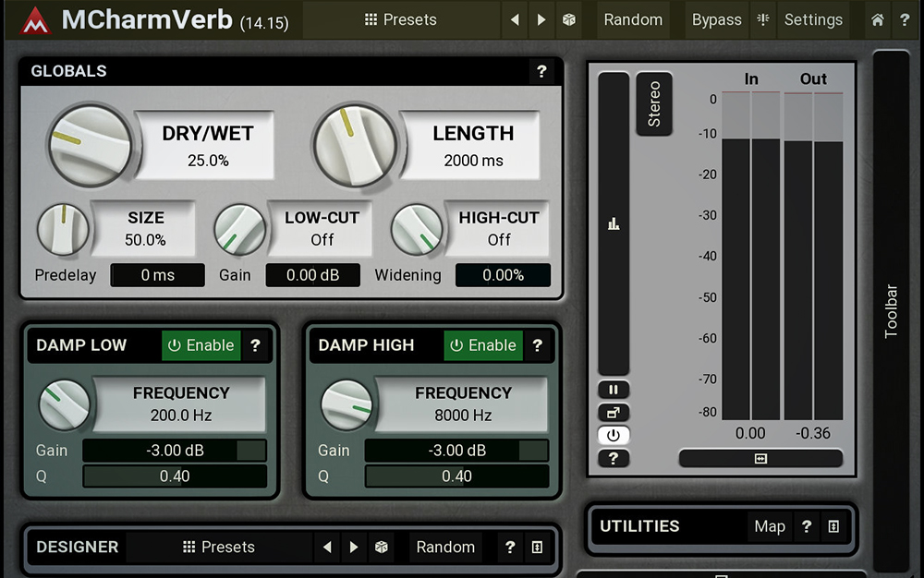Disable the DAMP HIGH filter
The image size is (924, 578).
pos(482,345)
